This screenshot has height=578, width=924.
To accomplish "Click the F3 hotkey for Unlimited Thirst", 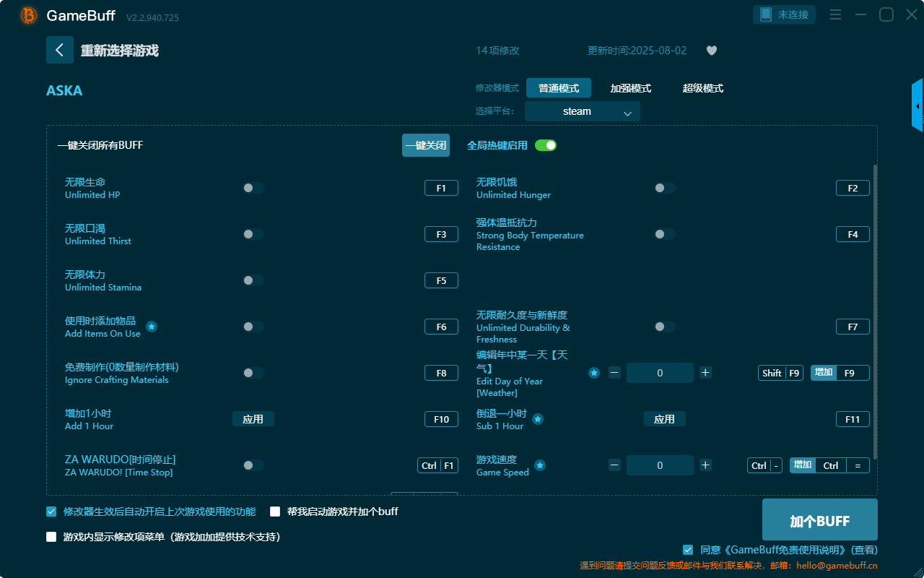I will [441, 234].
